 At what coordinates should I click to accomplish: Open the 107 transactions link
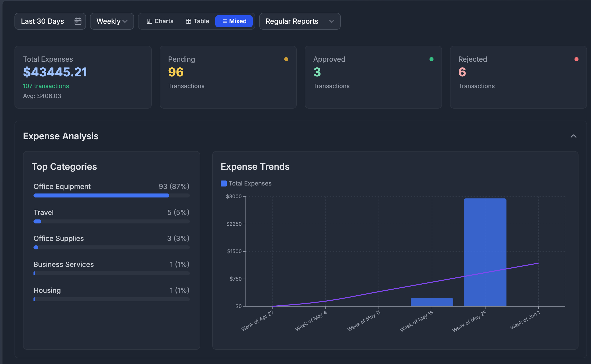click(46, 86)
